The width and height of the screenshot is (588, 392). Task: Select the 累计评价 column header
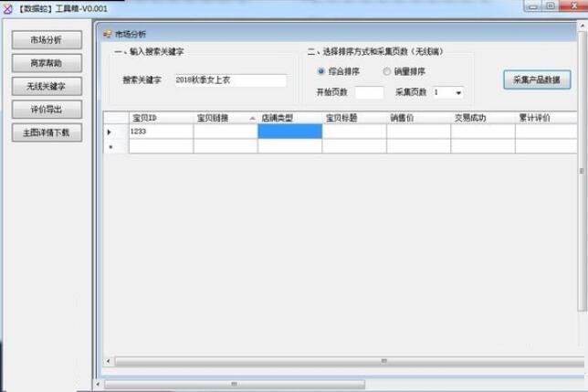point(546,118)
